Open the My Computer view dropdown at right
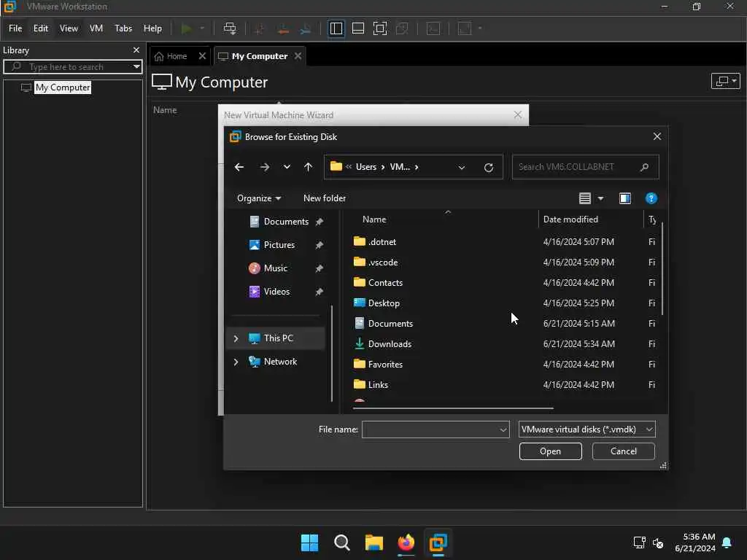Image resolution: width=747 pixels, height=560 pixels. (725, 81)
